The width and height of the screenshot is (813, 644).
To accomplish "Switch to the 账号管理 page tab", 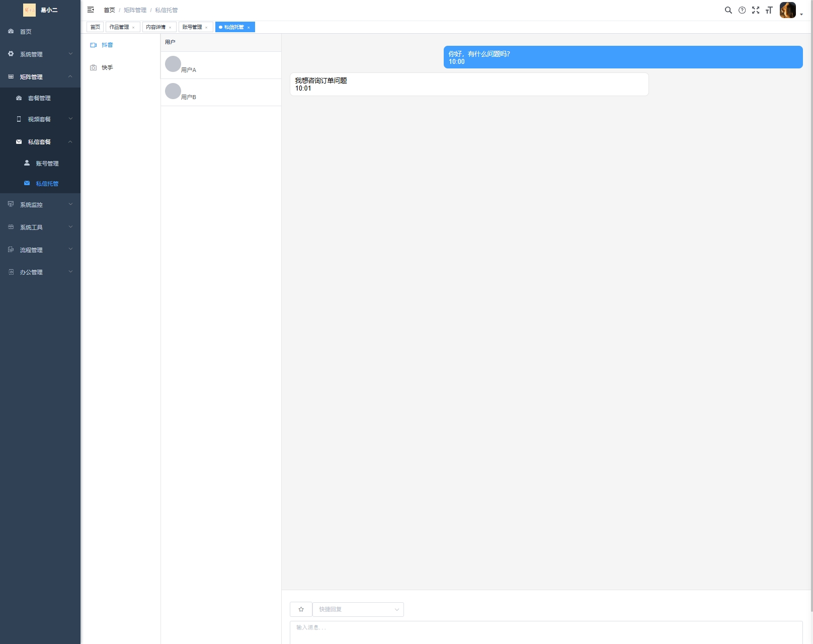I will [192, 27].
